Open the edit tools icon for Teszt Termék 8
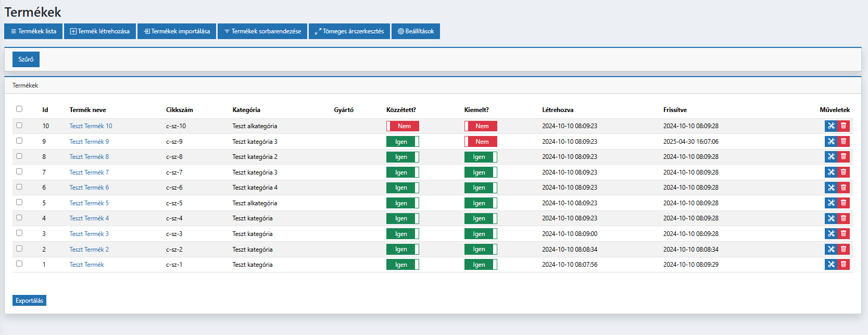 [x=831, y=157]
